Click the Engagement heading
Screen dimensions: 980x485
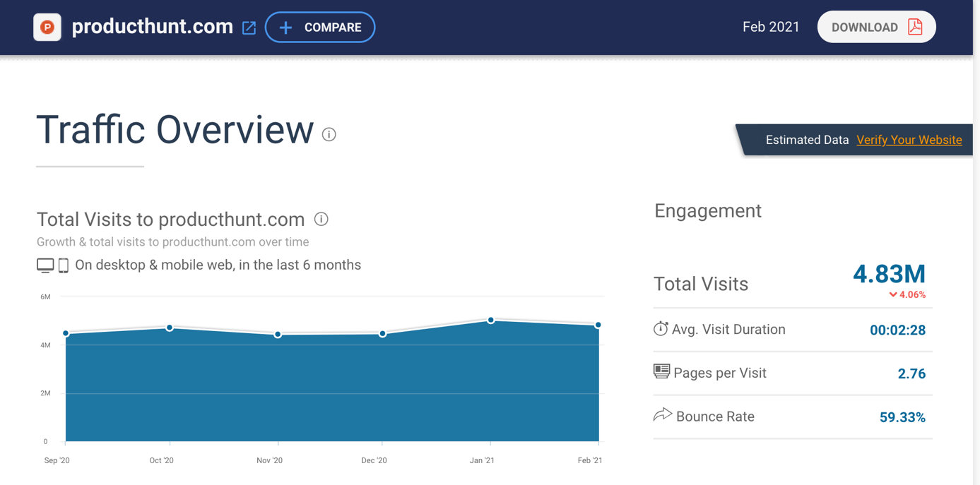pyautogui.click(x=708, y=211)
